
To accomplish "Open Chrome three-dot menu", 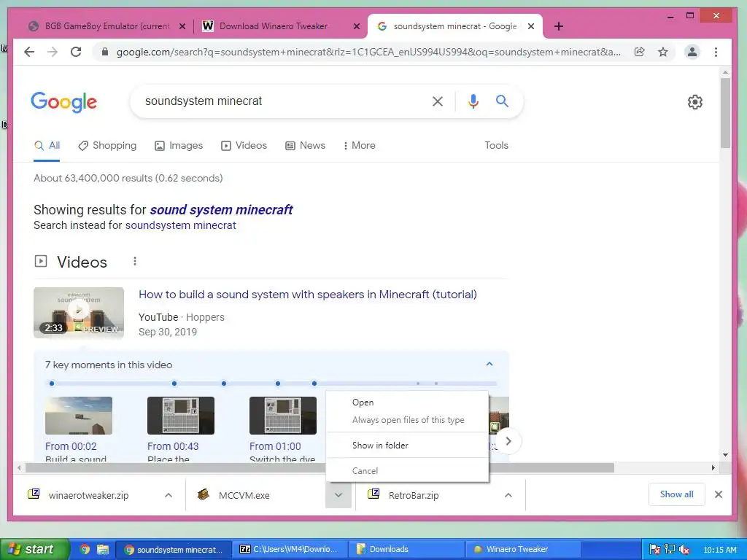I will click(x=716, y=52).
